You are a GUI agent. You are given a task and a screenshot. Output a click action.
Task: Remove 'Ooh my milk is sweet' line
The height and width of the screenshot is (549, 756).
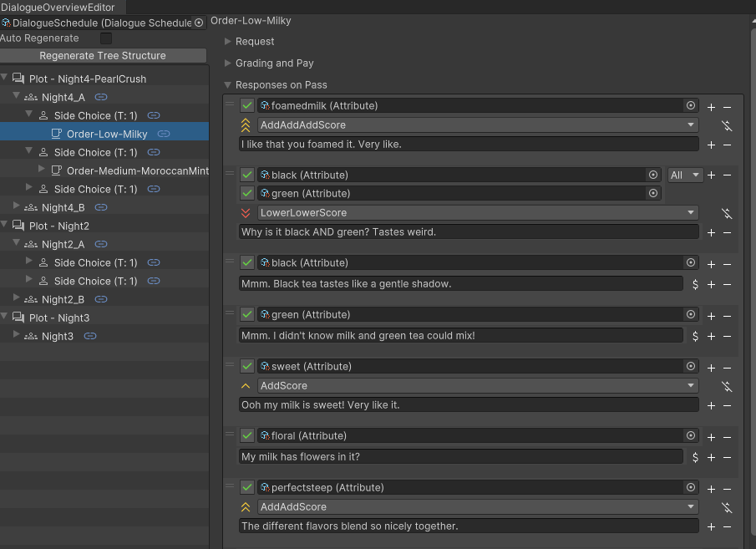click(x=727, y=406)
